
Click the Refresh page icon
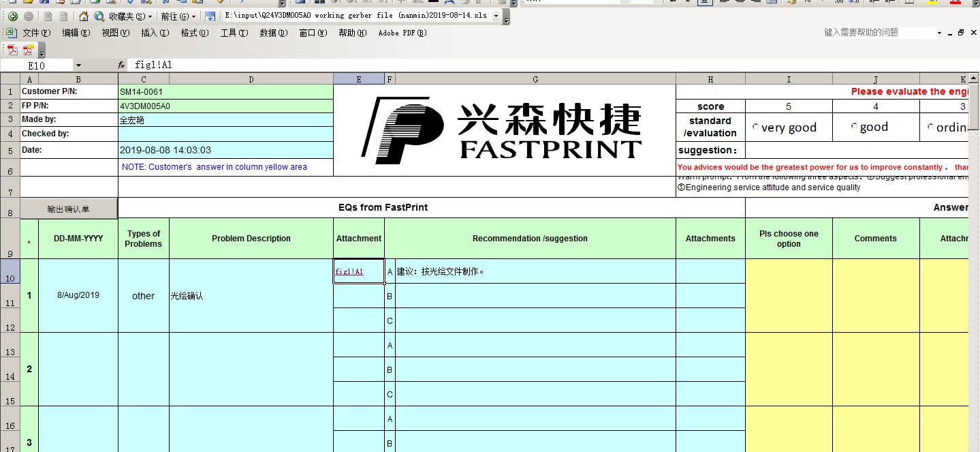point(63,16)
